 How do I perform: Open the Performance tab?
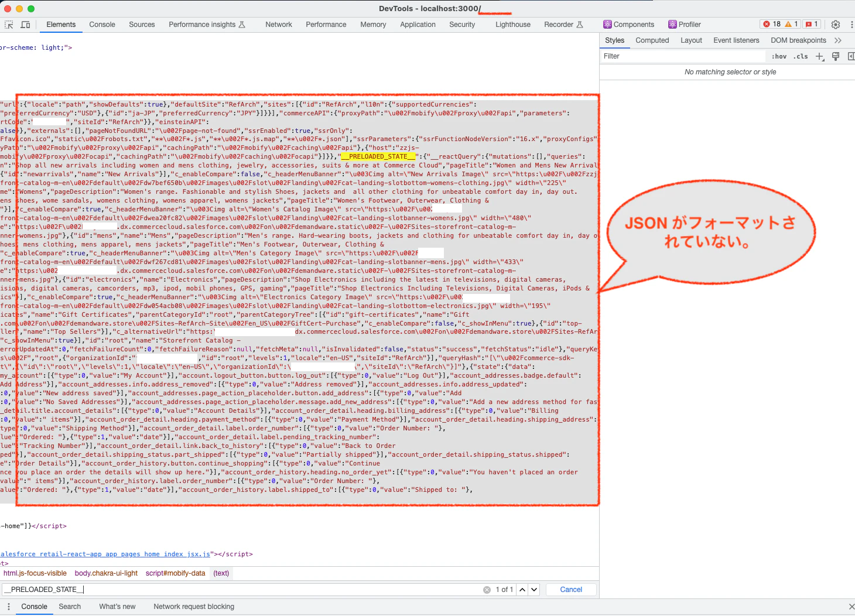pyautogui.click(x=326, y=25)
